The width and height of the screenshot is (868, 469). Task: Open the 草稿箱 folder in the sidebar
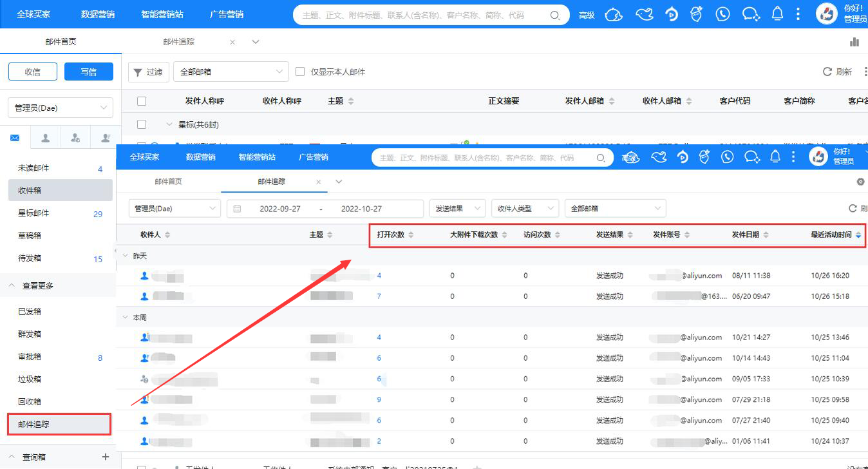(61, 236)
